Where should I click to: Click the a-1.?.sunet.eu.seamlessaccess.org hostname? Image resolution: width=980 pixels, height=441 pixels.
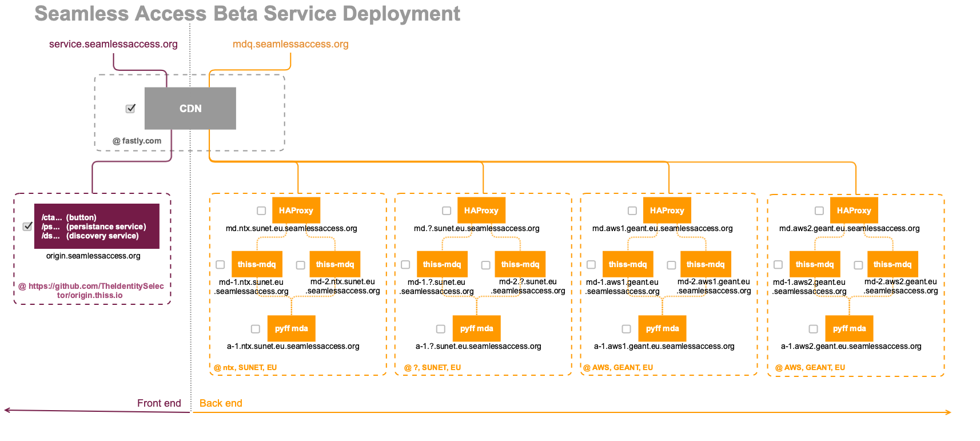(x=479, y=346)
